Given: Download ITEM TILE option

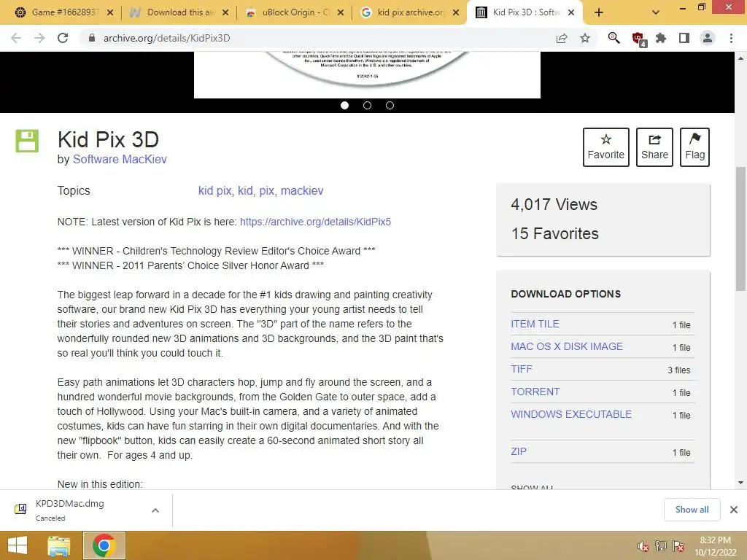Looking at the screenshot, I should [x=535, y=324].
